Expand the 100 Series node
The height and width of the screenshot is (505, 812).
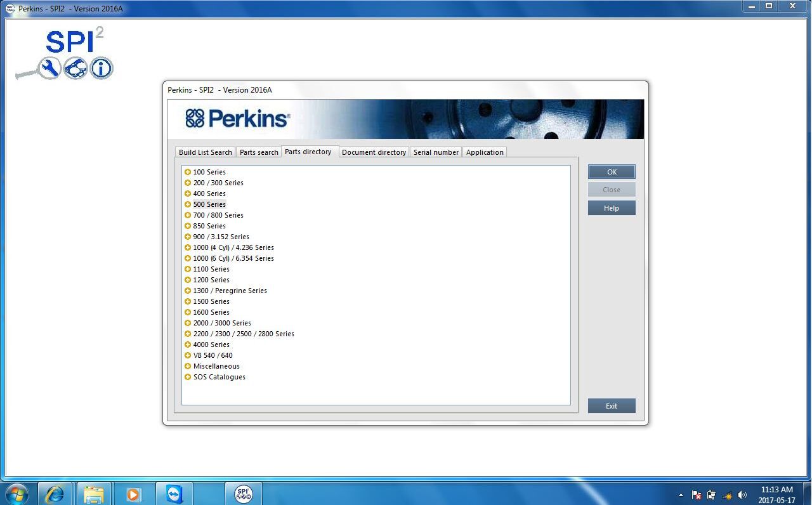tap(188, 172)
